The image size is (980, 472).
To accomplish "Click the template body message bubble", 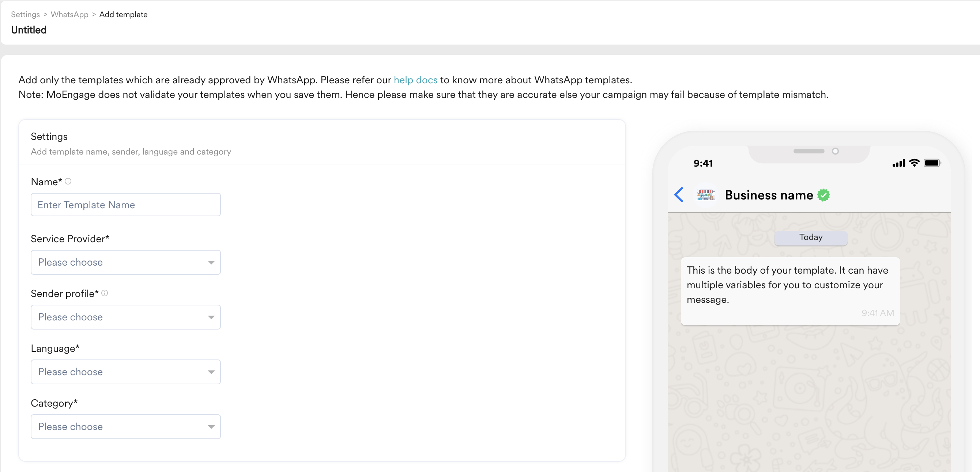I will 790,290.
